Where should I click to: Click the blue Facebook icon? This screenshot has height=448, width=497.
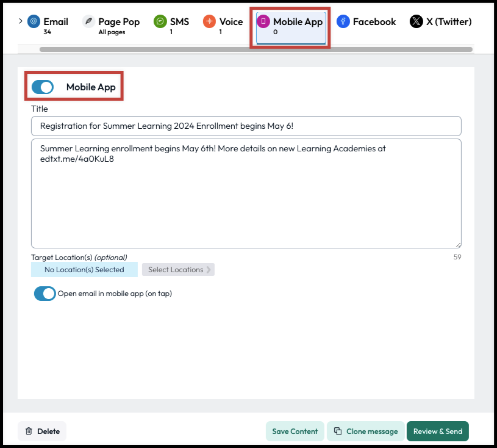pos(343,21)
